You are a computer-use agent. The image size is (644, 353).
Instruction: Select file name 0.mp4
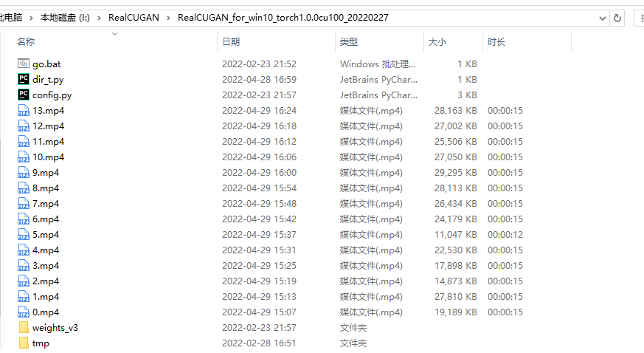point(46,312)
